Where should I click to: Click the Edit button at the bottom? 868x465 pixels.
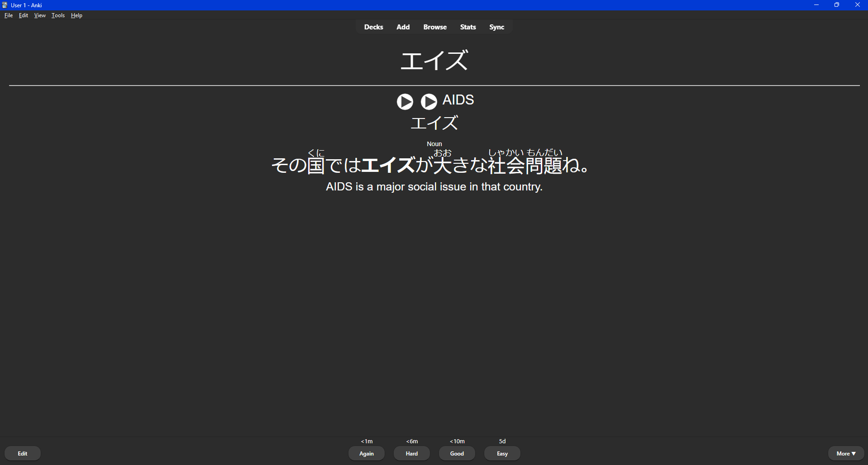[x=23, y=453]
